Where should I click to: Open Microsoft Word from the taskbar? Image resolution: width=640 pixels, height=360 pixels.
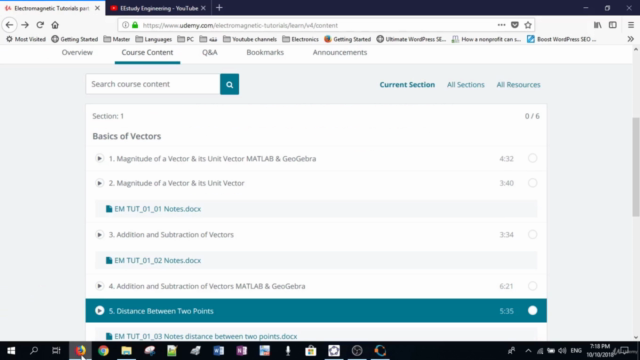(x=218, y=351)
